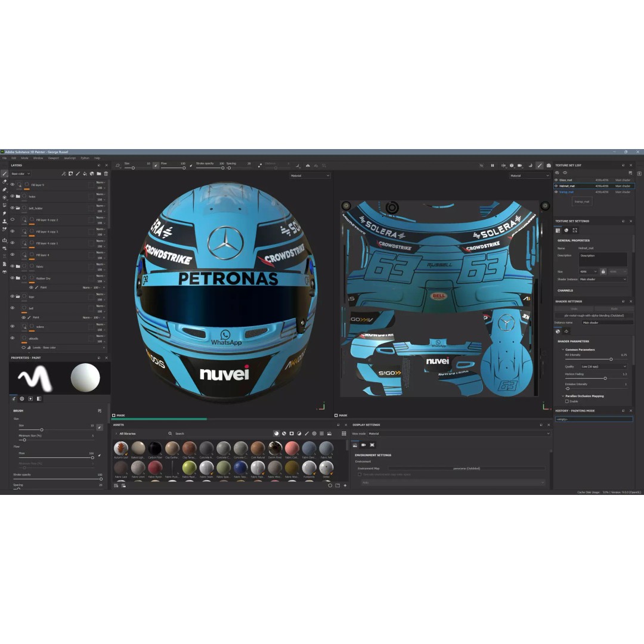Screen dimensions: 644x644
Task: Enable the Parallax Occlusion Mapping checkbox
Action: 567,401
